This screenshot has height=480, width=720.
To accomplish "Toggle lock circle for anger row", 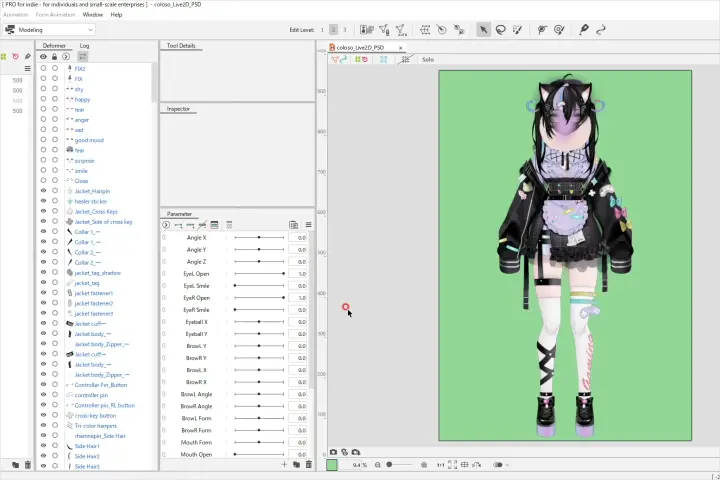I will [x=55, y=119].
